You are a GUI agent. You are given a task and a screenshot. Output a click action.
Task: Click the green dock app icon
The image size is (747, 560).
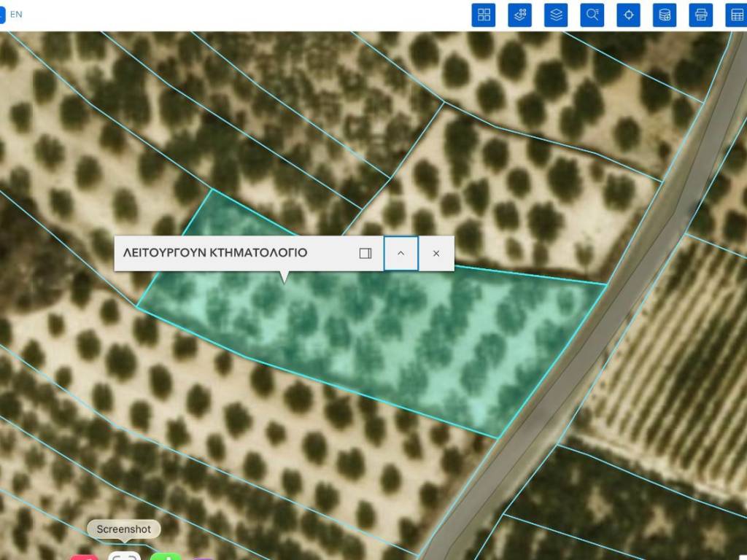[x=166, y=557]
